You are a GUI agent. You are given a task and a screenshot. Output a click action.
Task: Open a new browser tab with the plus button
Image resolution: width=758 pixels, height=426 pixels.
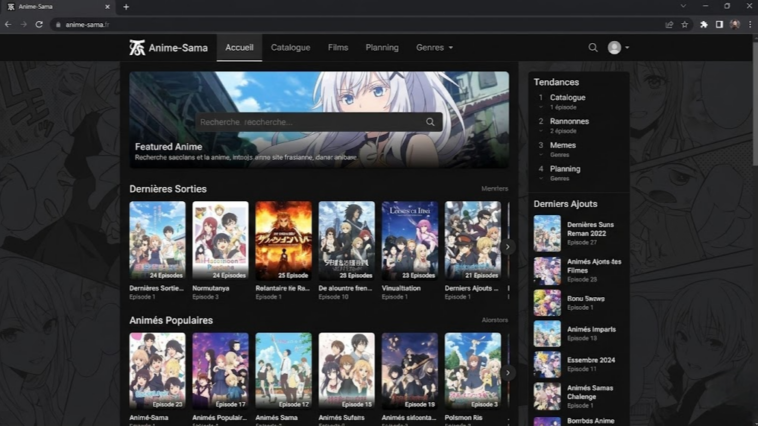[126, 7]
